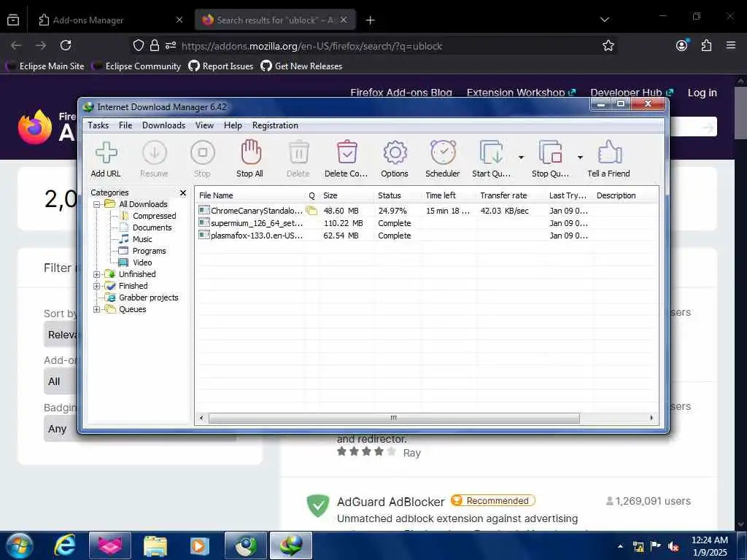This screenshot has width=747, height=560.
Task: Open the Stop Queue dropdown arrow
Action: (580, 157)
